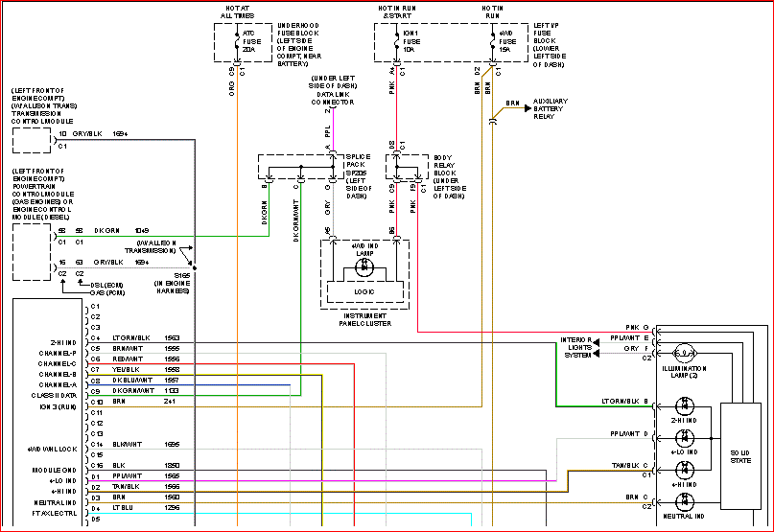Click the dashed Powertrain Control Module box
Screen dimensions: 774x532
(x=32, y=252)
